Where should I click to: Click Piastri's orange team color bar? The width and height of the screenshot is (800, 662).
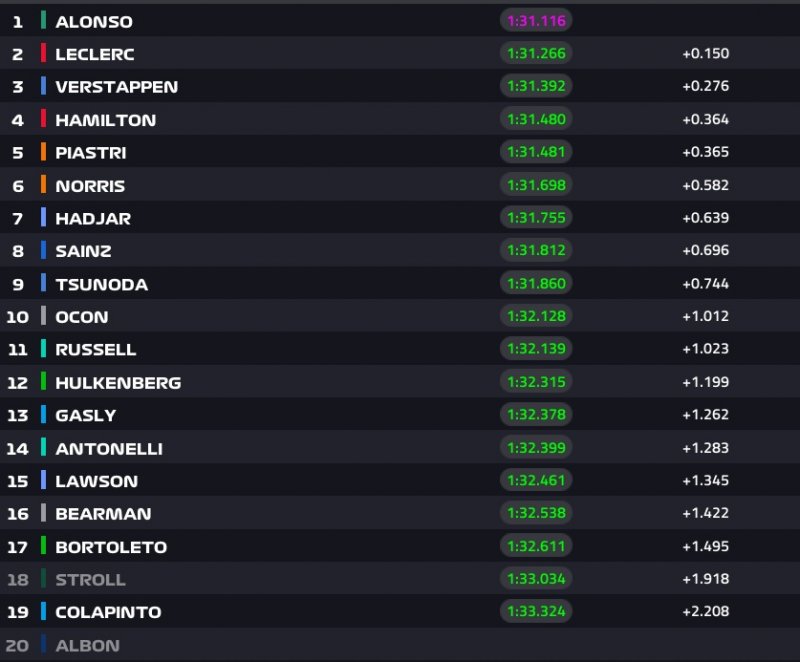pos(44,152)
